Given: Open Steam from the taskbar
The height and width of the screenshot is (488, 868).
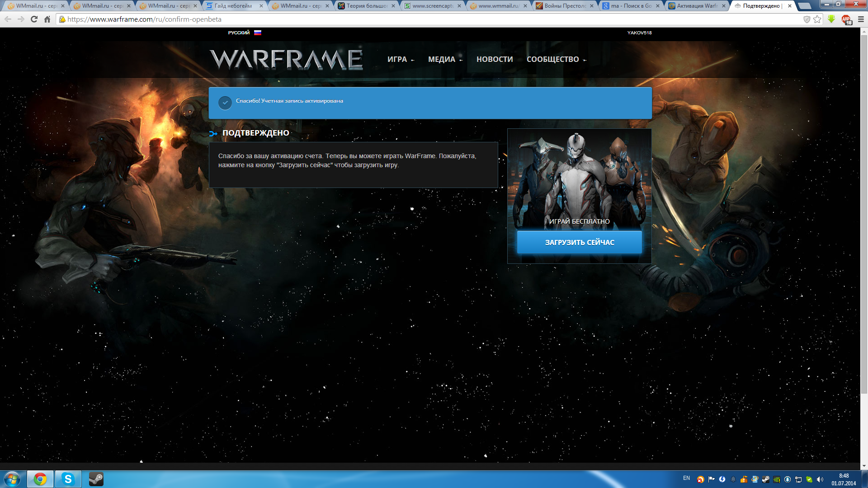Looking at the screenshot, I should click(x=96, y=479).
